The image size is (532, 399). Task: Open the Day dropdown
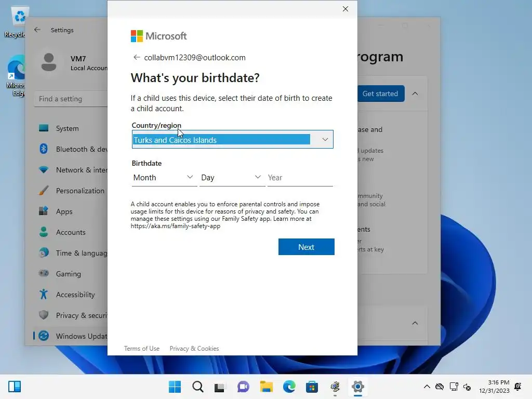pos(232,178)
